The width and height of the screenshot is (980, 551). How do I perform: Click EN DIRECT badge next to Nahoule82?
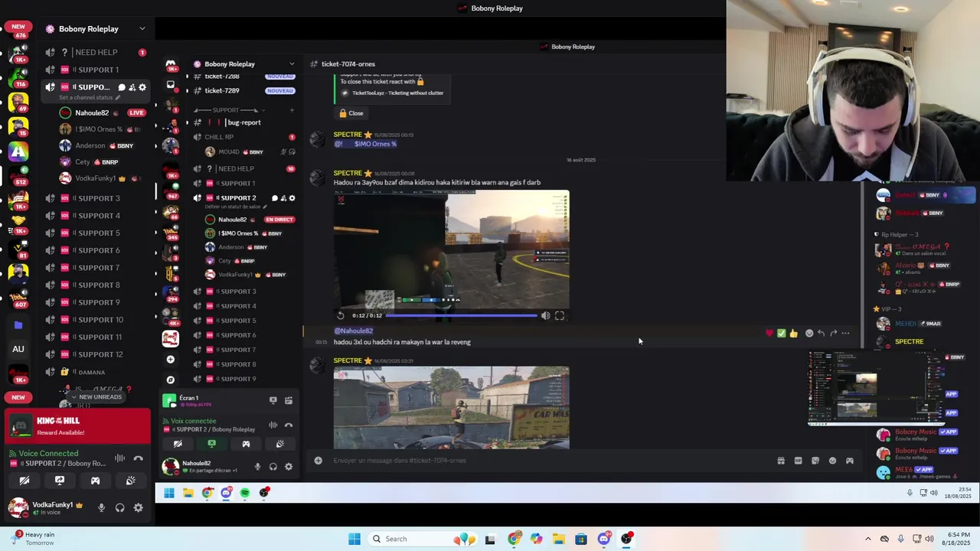pos(279,220)
